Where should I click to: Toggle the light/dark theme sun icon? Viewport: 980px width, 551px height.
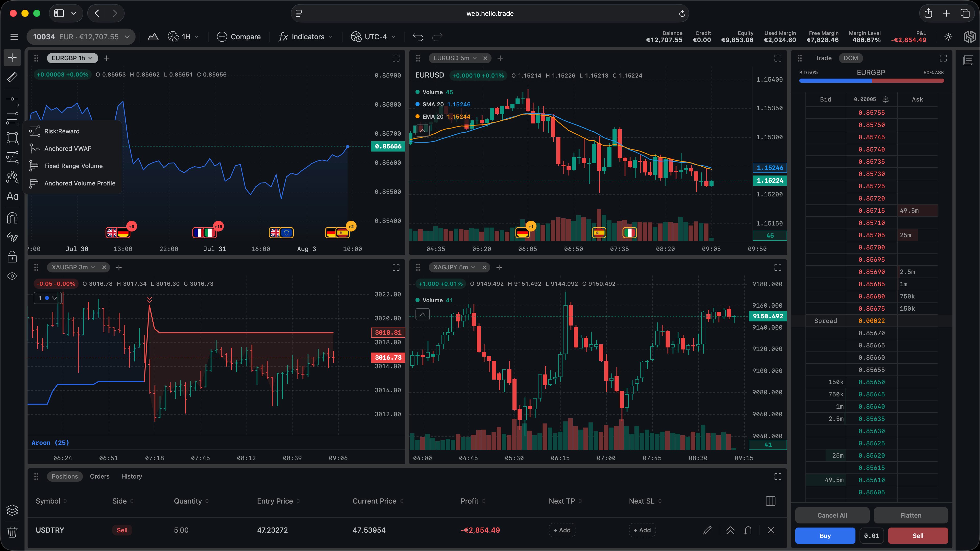948,37
